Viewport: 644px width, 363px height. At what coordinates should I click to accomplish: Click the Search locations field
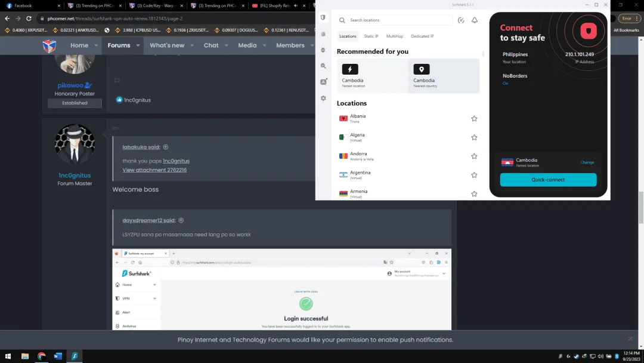tap(395, 20)
